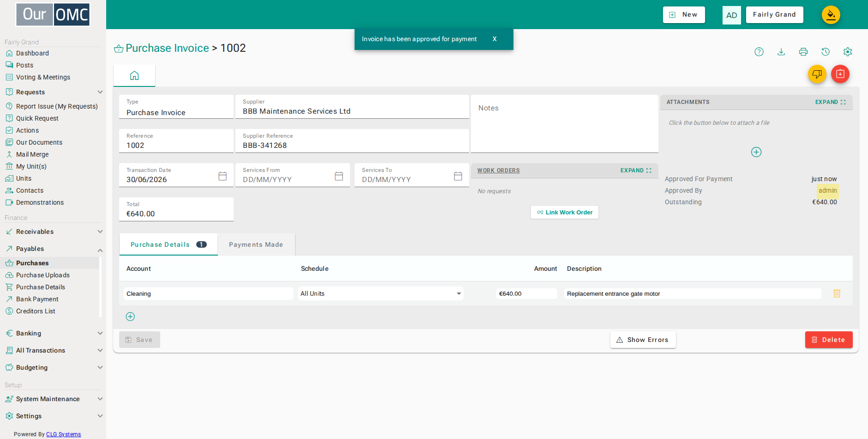Collapse the Payables section

pos(53,249)
